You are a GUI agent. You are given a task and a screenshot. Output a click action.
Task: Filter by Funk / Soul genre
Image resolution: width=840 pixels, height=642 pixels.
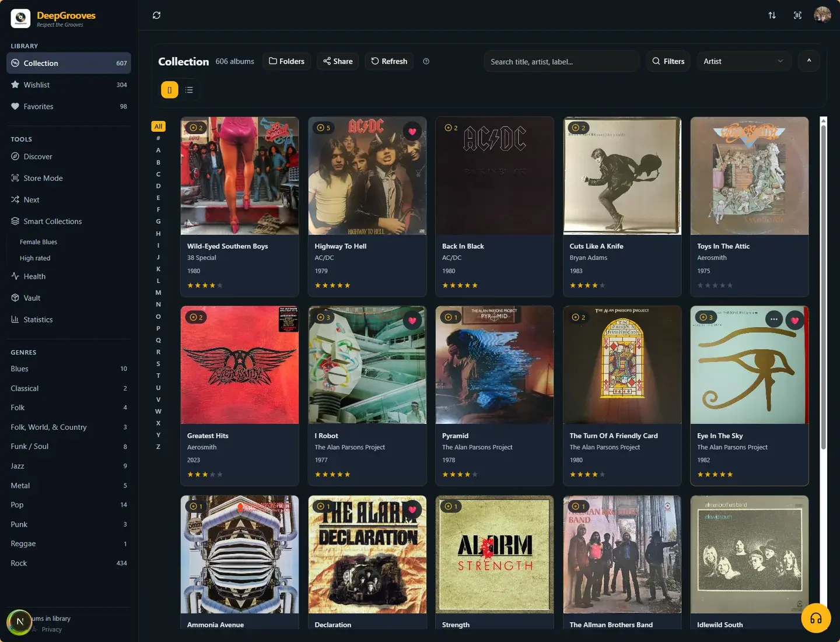click(69, 446)
